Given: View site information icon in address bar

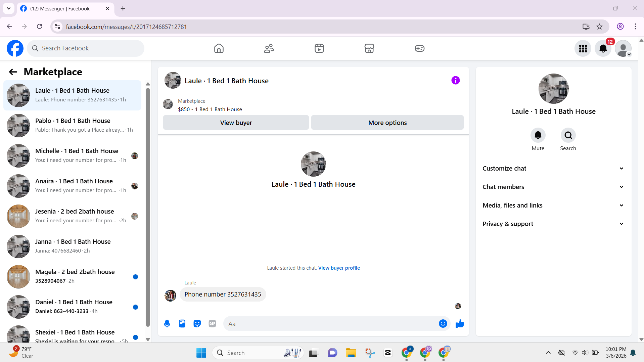Looking at the screenshot, I should pos(57,27).
